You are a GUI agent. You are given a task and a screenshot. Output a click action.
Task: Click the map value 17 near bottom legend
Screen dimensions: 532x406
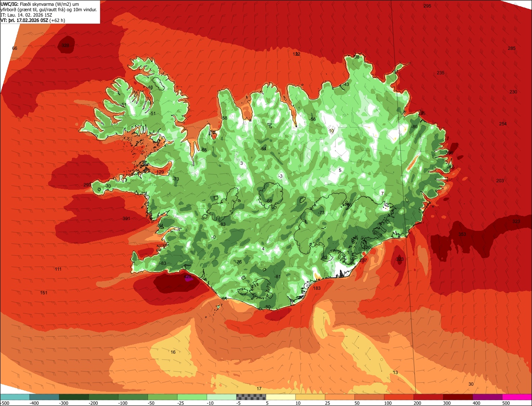point(259,389)
